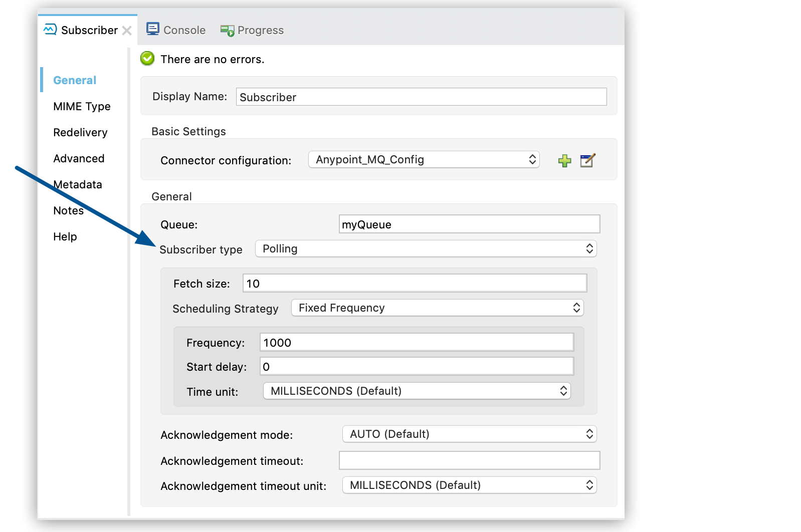Change the Time unit dropdown
Screen dimensions: 801x532
417,391
